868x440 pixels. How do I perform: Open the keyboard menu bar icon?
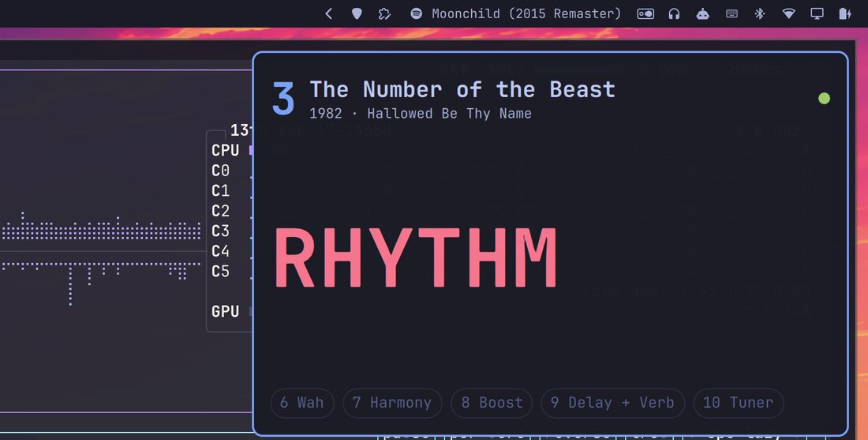(x=731, y=14)
